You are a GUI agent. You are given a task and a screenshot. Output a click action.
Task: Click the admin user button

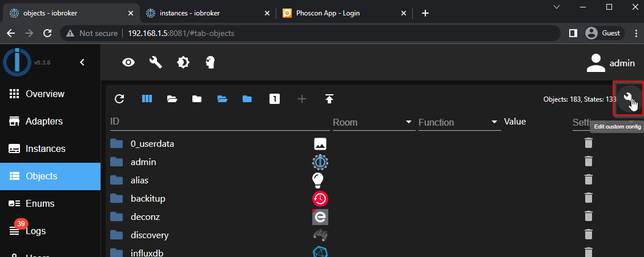click(x=610, y=63)
